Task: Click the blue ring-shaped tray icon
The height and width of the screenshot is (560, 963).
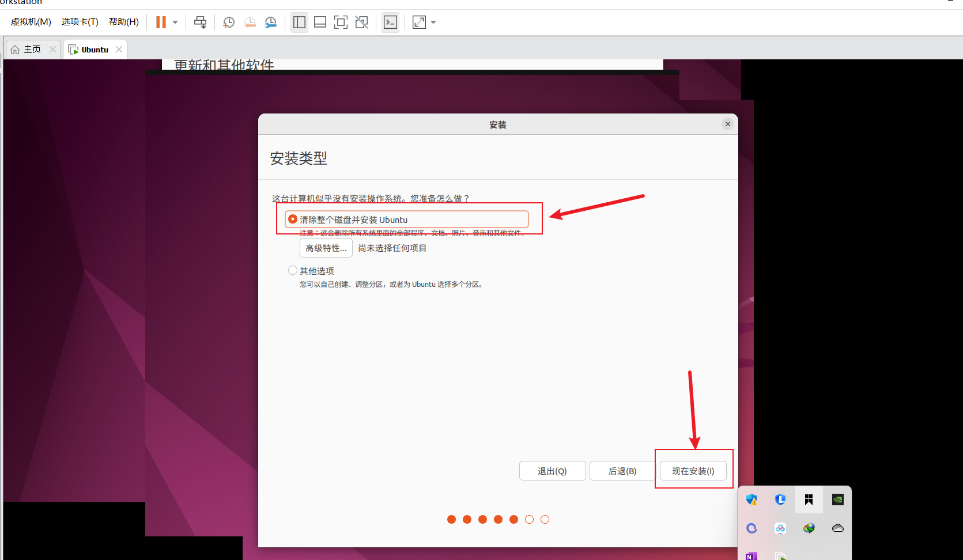Action: [x=751, y=528]
